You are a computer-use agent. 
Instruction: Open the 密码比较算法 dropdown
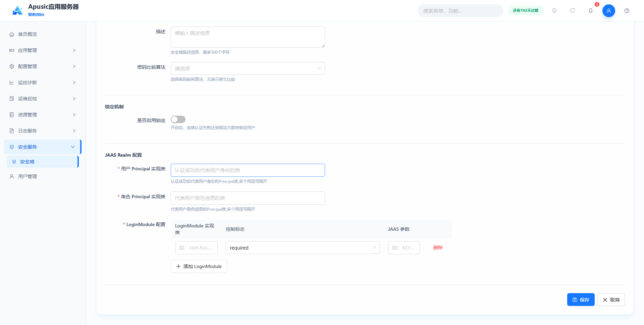pyautogui.click(x=248, y=68)
